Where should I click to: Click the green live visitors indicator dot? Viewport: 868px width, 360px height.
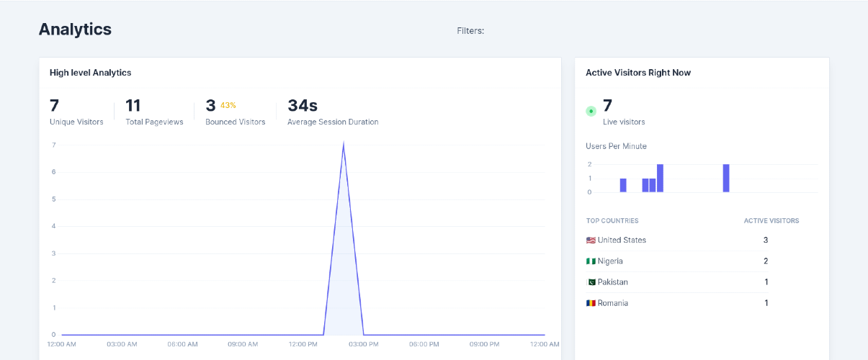pyautogui.click(x=591, y=111)
